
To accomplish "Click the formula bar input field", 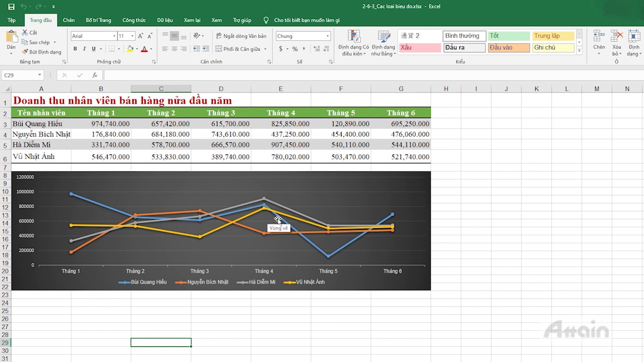I will [x=352, y=75].
